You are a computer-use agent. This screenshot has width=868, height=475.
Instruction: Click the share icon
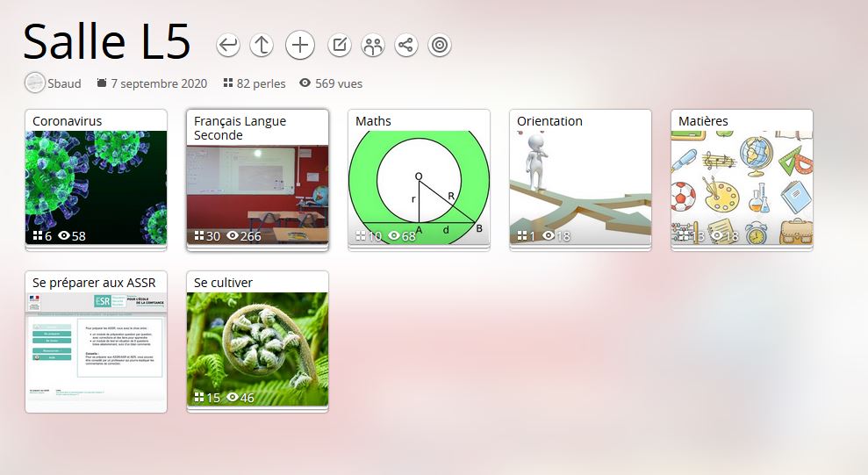405,45
